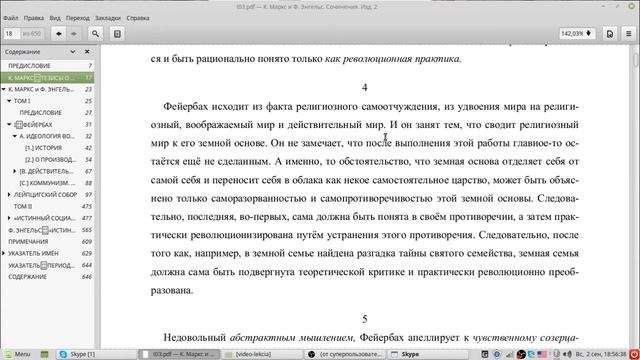Open the clock showing Вс, 2 сен
The image size is (640, 360).
(x=600, y=354)
